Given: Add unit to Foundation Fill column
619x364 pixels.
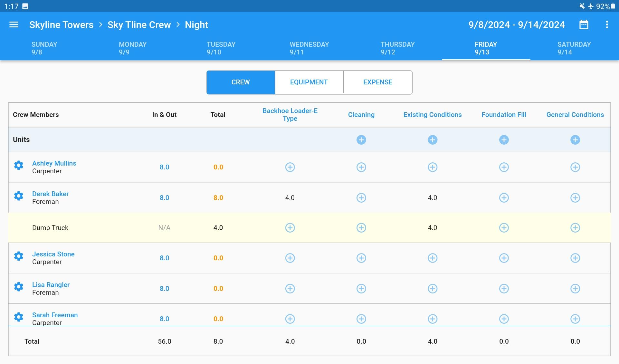Looking at the screenshot, I should point(504,139).
